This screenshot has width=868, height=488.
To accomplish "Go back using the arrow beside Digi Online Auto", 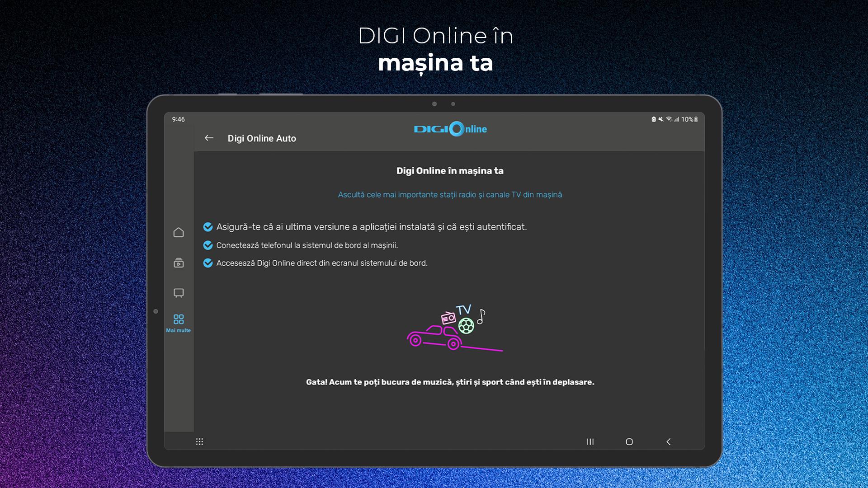I will click(x=209, y=138).
